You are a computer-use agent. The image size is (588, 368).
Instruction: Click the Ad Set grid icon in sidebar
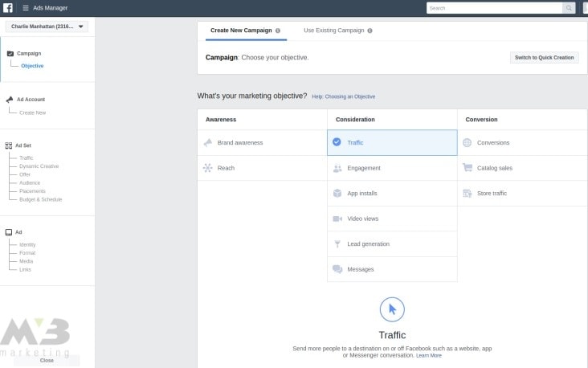(x=9, y=145)
